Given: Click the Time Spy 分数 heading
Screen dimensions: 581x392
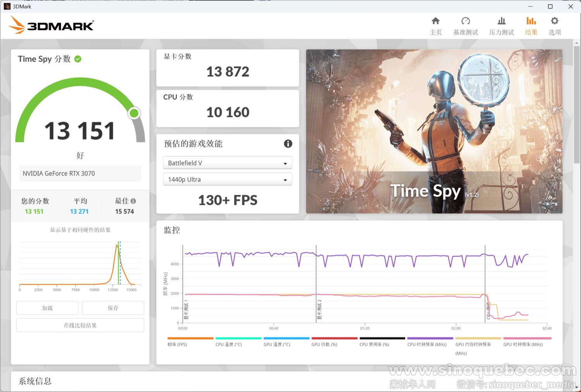Looking at the screenshot, I should [44, 59].
